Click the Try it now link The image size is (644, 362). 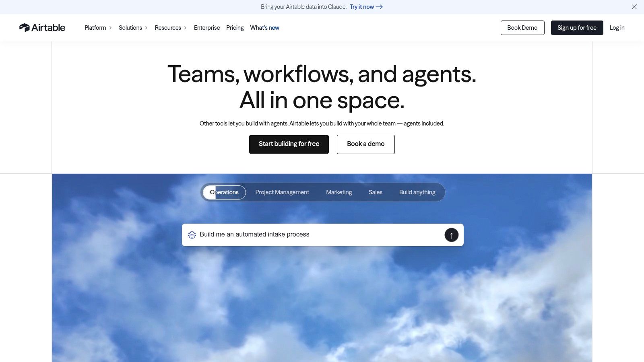366,7
